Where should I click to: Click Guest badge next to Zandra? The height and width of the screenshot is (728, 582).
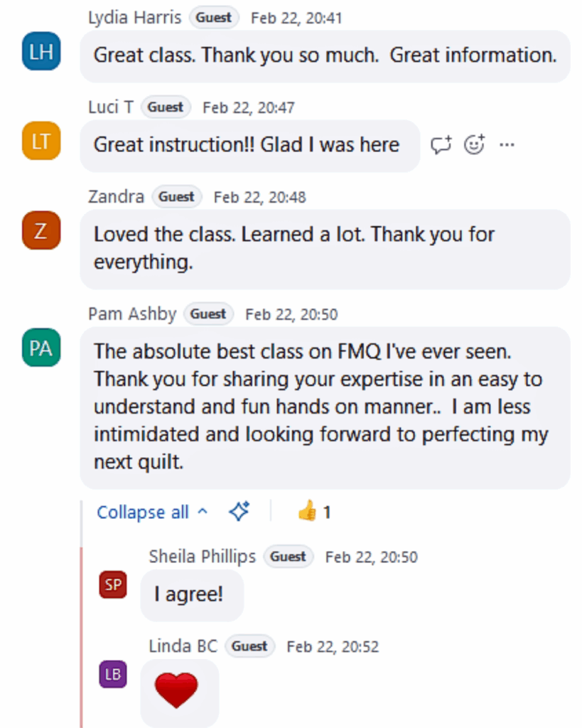[176, 197]
